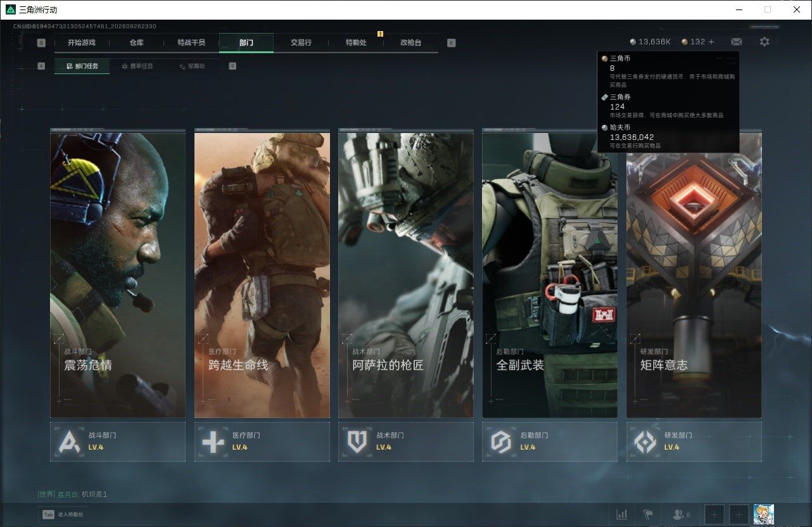Viewport: 812px width, 527px height.
Task: Click the 后勤部门 LV.4 button
Action: tap(550, 441)
